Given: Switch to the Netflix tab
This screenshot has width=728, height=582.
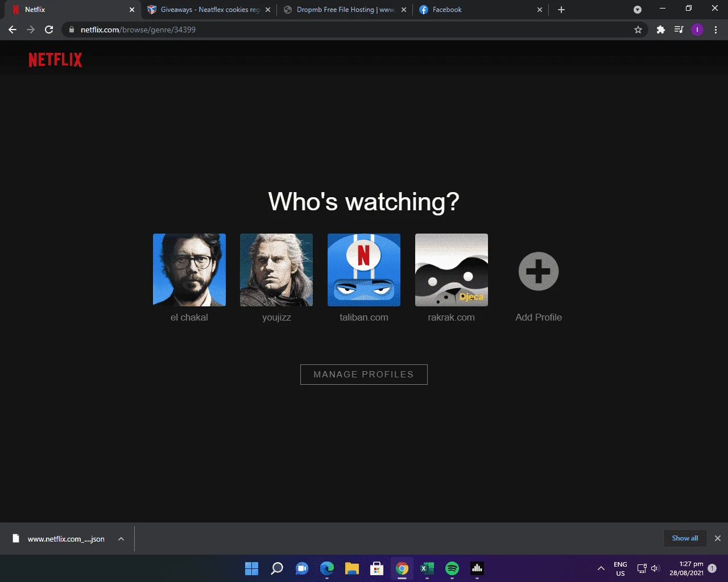Looking at the screenshot, I should click(x=71, y=10).
